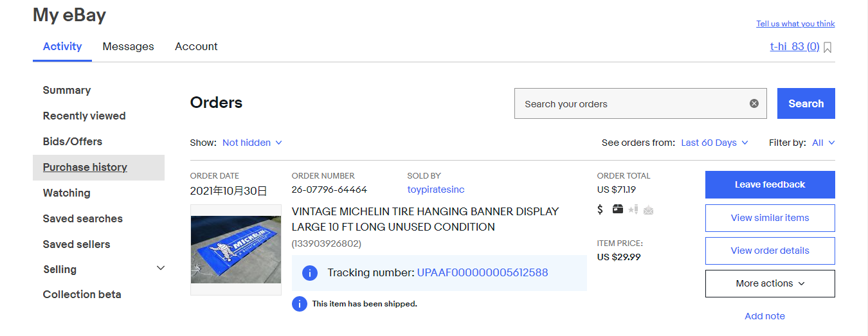Open the Last 60 Days dropdown
Viewport: 868px width, 336px height.
(714, 143)
